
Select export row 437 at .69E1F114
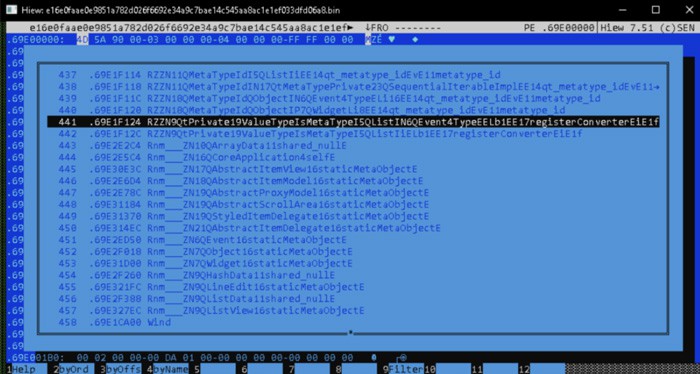pos(353,75)
